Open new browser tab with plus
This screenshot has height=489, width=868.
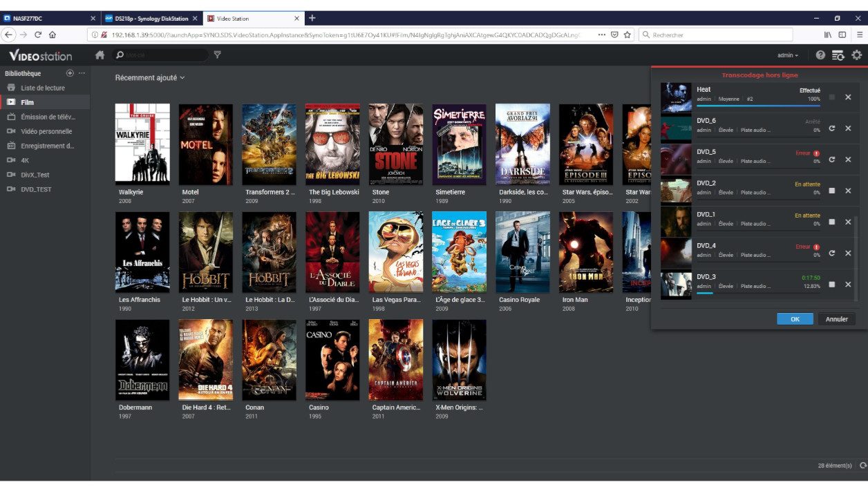pyautogui.click(x=312, y=18)
